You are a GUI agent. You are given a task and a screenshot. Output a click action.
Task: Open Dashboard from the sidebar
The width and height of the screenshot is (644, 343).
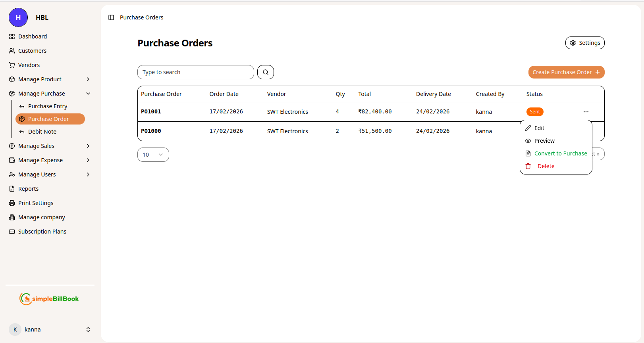tap(32, 36)
